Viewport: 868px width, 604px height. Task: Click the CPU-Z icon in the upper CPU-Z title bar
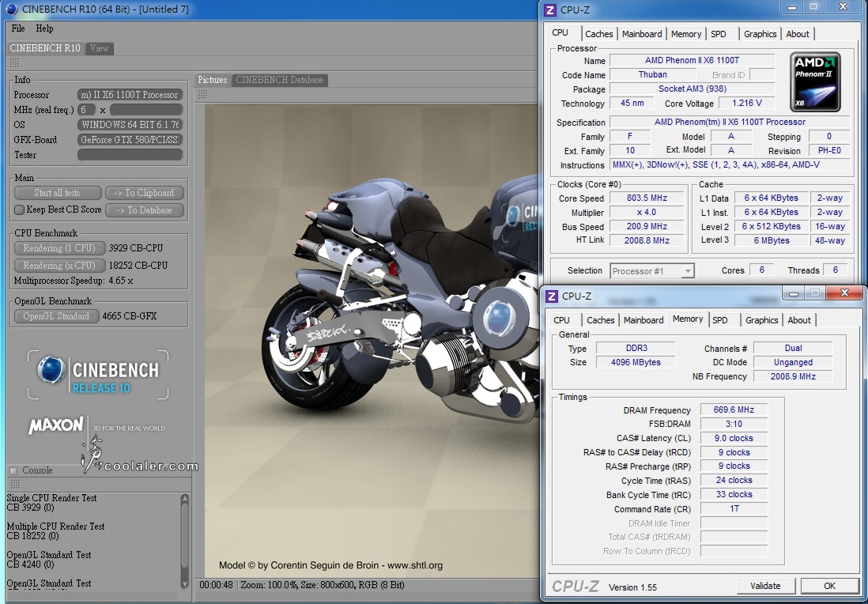550,10
